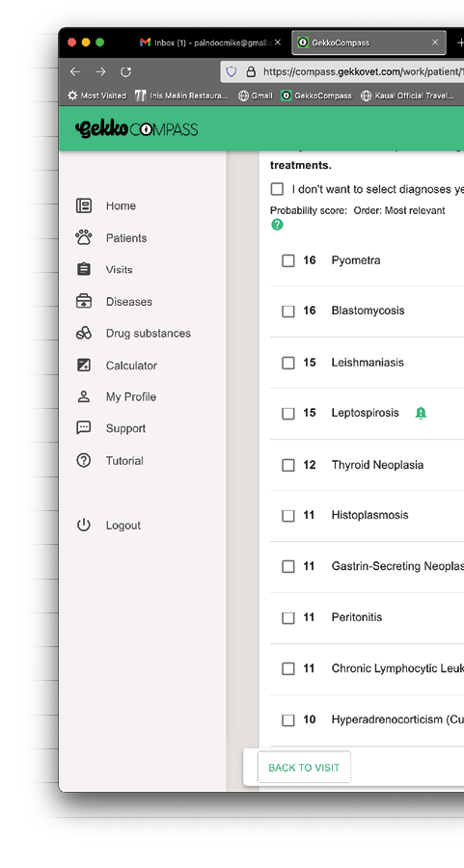464x868 pixels.
Task: Select Visits in the sidebar menu
Action: point(119,270)
